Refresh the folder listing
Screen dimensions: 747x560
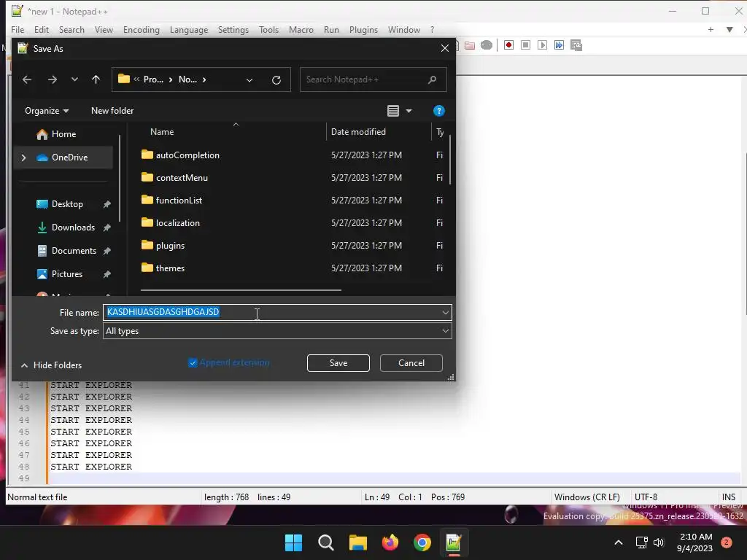coord(276,80)
